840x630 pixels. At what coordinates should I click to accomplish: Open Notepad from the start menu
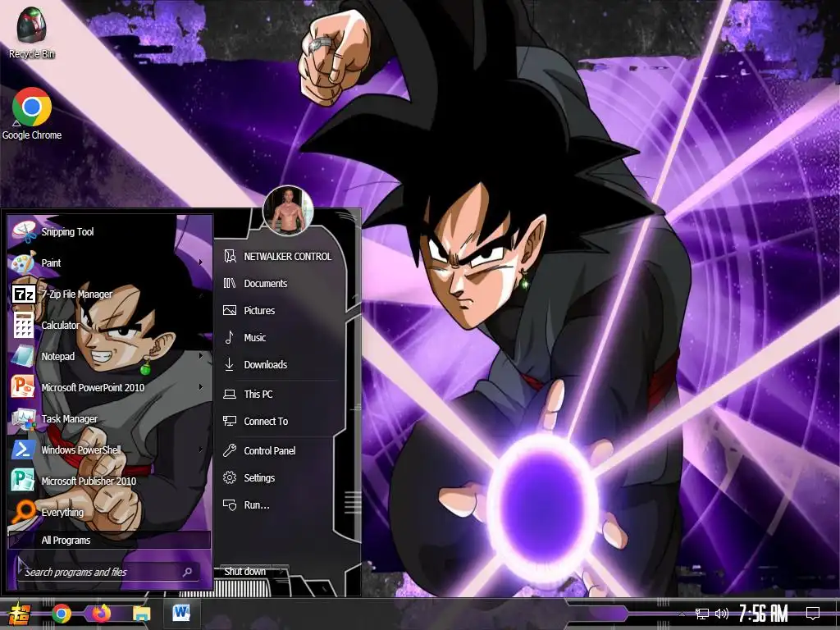click(107, 356)
